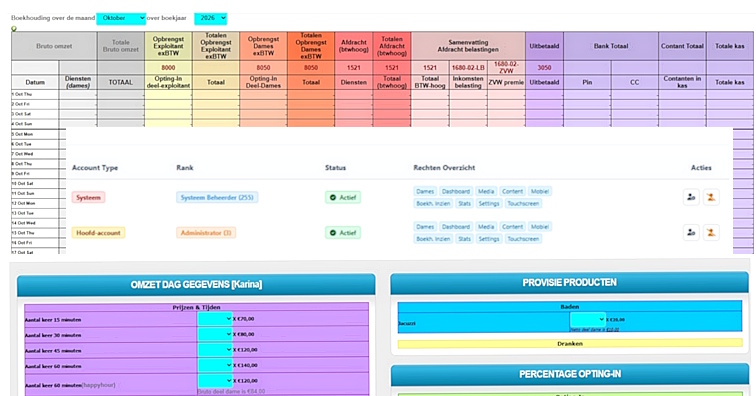Open the Jacuzzi quantity dropdown
756x396 pixels.
click(587, 319)
